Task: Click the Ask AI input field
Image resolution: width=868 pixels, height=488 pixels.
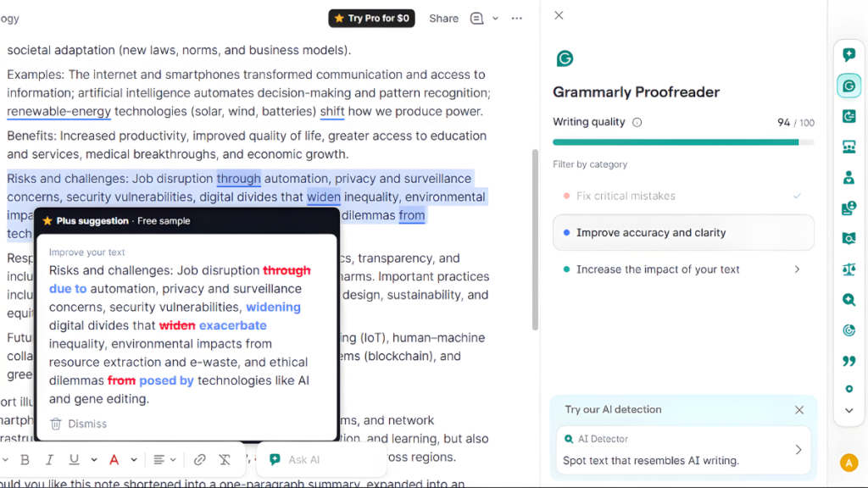Action: click(321, 460)
